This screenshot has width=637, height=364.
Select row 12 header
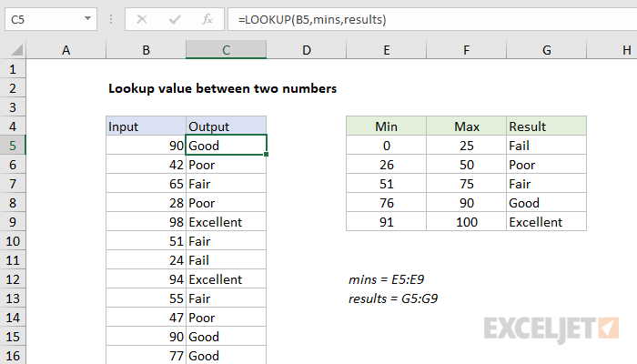tap(13, 279)
